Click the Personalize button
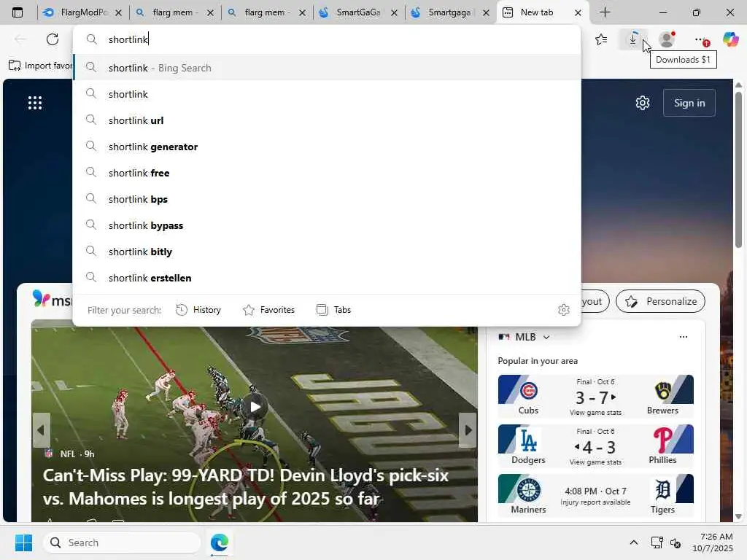 (x=660, y=301)
